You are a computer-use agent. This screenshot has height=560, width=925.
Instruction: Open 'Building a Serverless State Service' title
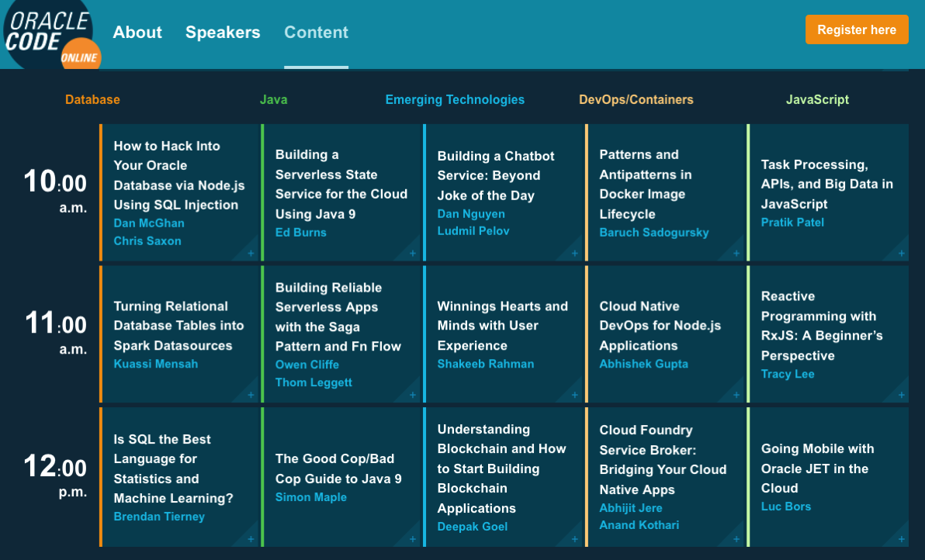pyautogui.click(x=341, y=184)
